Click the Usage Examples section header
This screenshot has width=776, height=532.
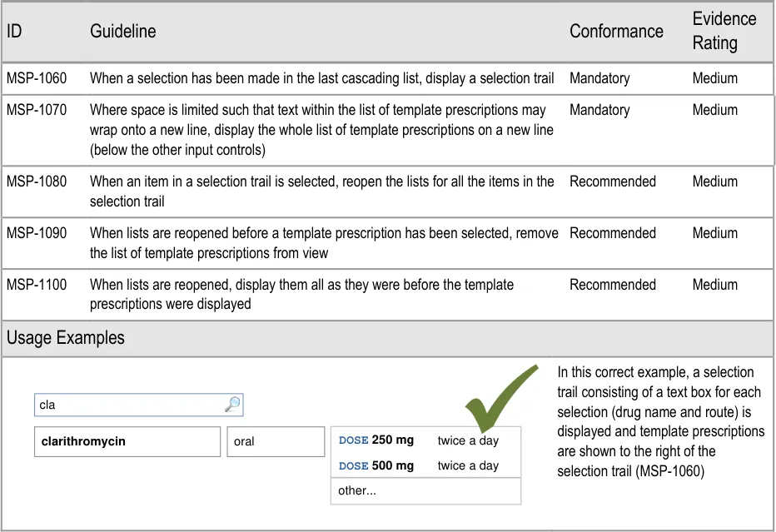pos(66,338)
